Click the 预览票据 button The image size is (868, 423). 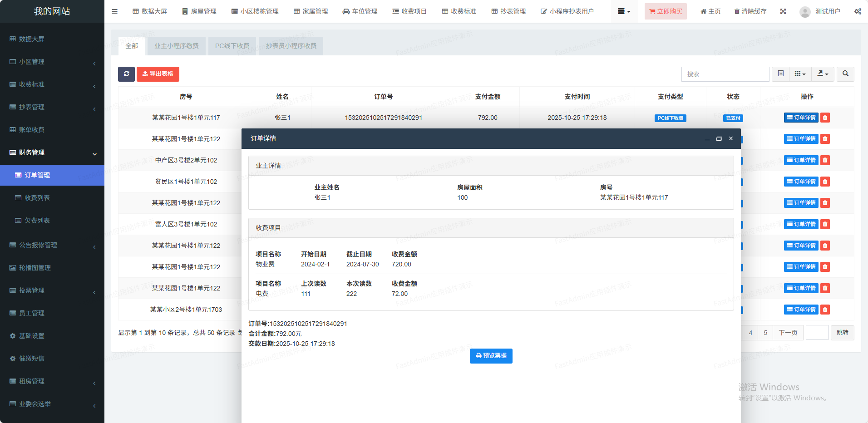tap(491, 356)
